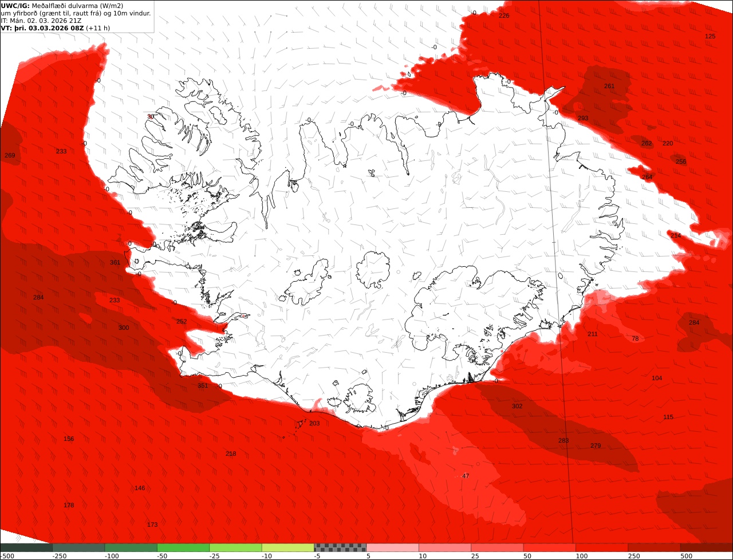Click the legend segment between -250 and -100

coord(78,547)
